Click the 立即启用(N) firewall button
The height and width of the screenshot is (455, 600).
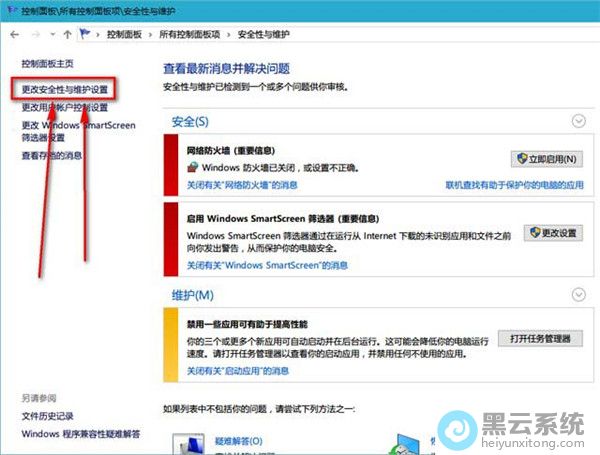tap(546, 159)
